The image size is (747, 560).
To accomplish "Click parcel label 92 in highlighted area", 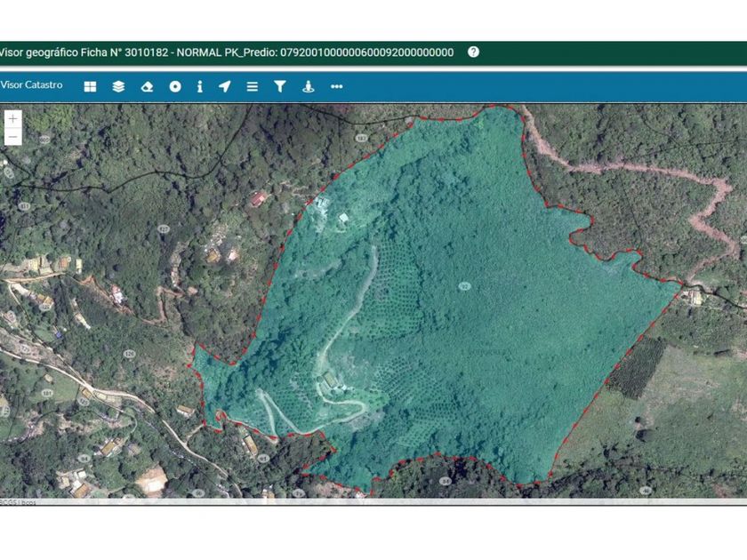I will [464, 285].
